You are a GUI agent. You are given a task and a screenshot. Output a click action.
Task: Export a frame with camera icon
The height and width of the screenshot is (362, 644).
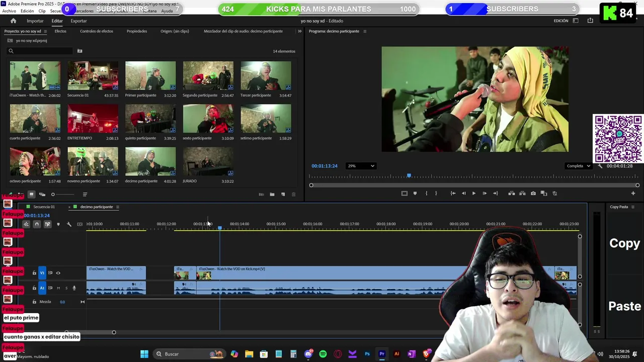[x=533, y=193]
